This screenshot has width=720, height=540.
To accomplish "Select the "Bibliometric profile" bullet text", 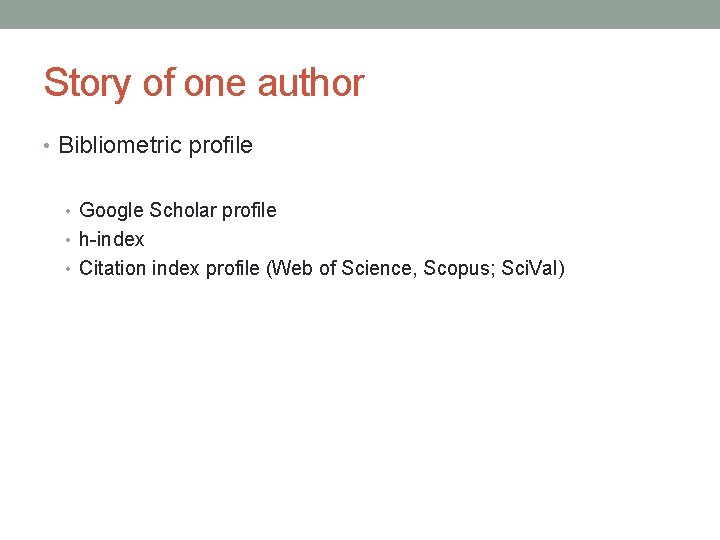I will 156,146.
